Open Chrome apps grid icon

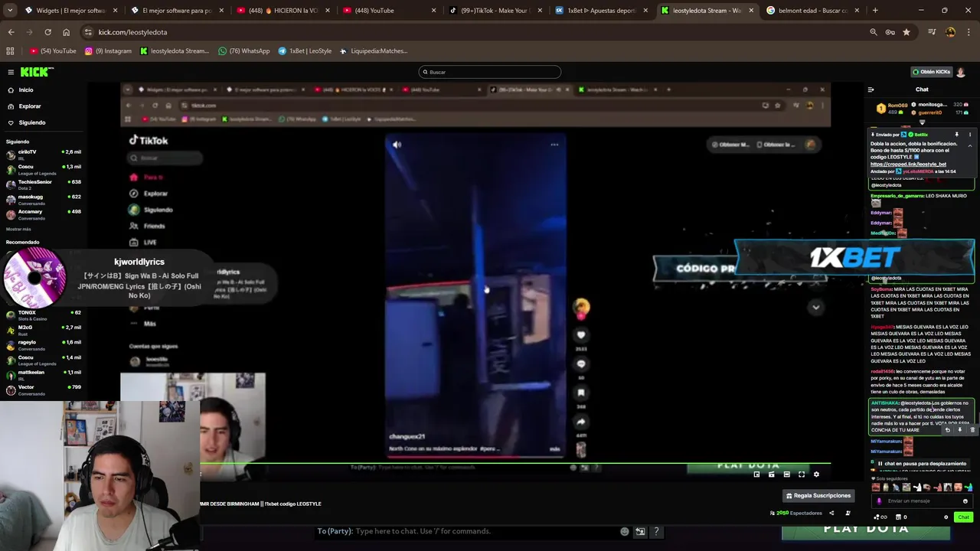point(10,51)
